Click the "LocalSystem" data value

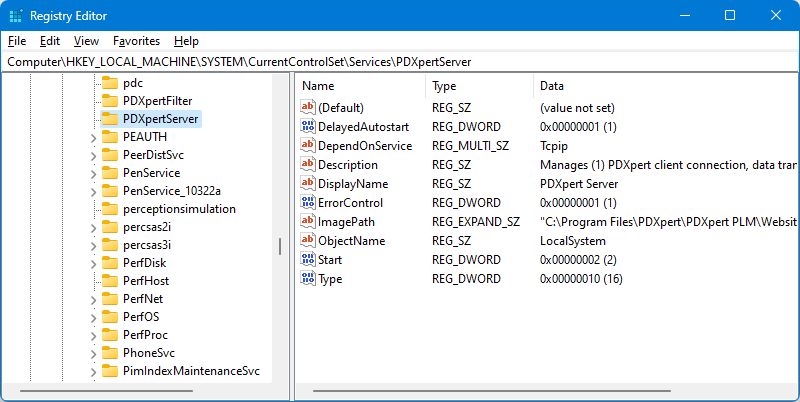pyautogui.click(x=572, y=241)
